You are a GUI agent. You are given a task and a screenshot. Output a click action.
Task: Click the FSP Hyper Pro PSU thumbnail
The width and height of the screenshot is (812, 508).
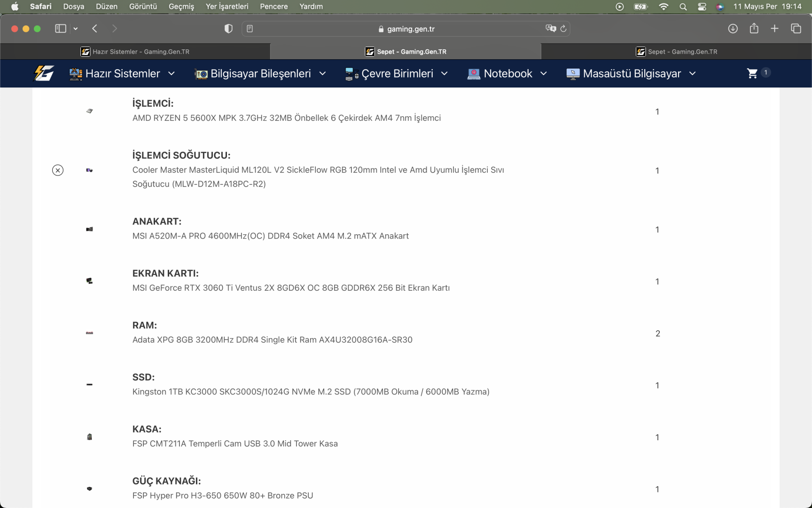[x=89, y=489]
